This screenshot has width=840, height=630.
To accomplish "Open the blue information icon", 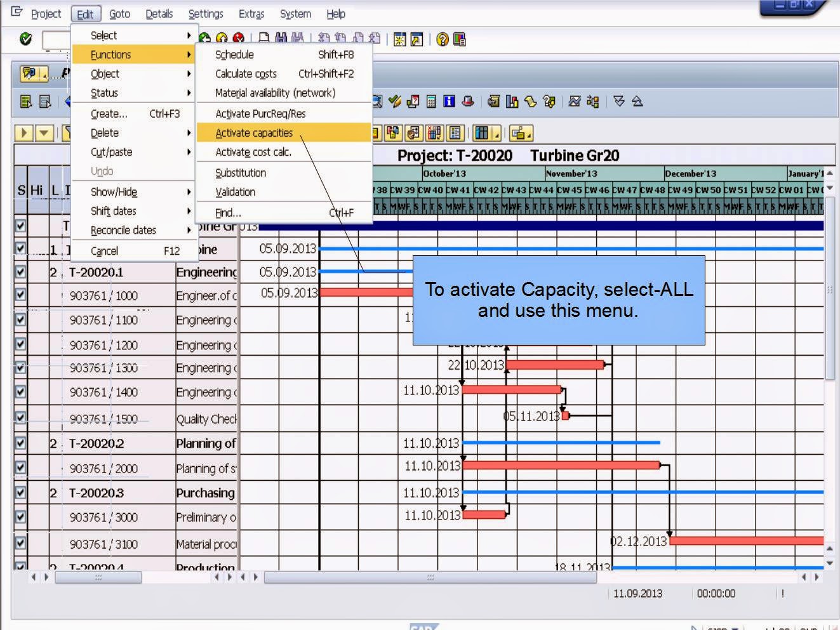I will point(449,102).
